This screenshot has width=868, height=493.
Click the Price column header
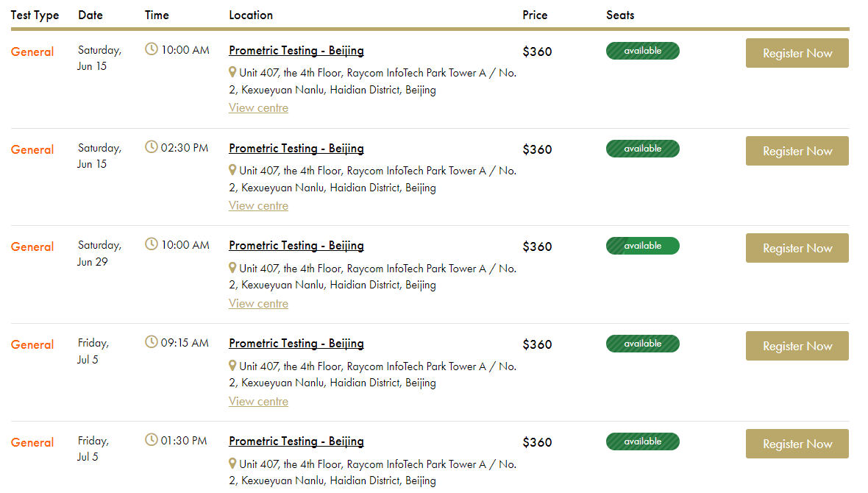[535, 15]
